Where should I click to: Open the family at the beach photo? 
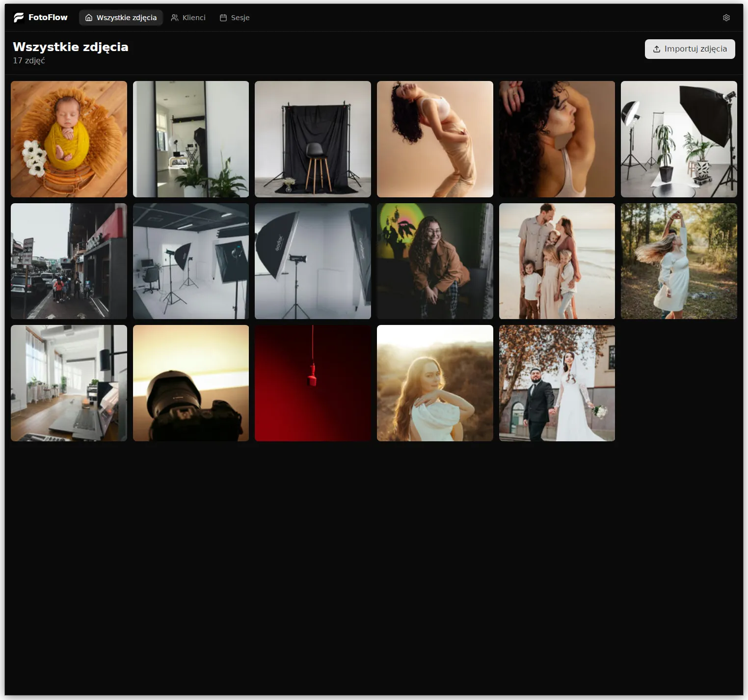(x=557, y=261)
